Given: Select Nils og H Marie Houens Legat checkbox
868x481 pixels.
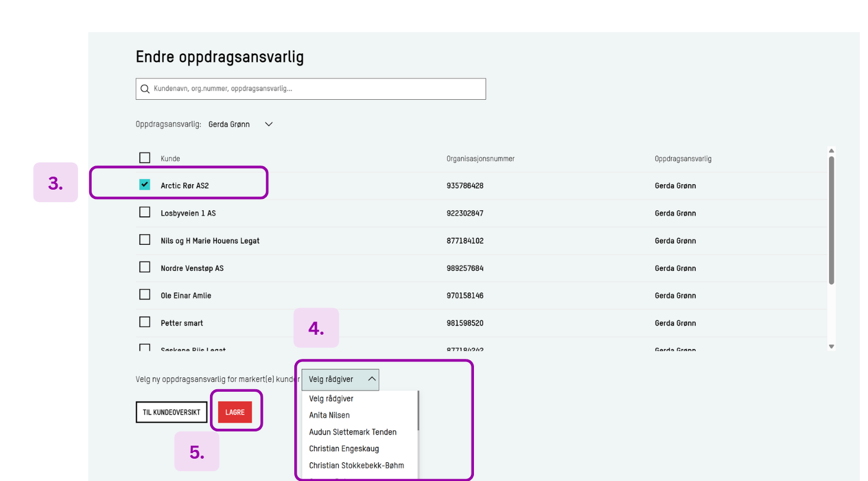Looking at the screenshot, I should [x=145, y=240].
